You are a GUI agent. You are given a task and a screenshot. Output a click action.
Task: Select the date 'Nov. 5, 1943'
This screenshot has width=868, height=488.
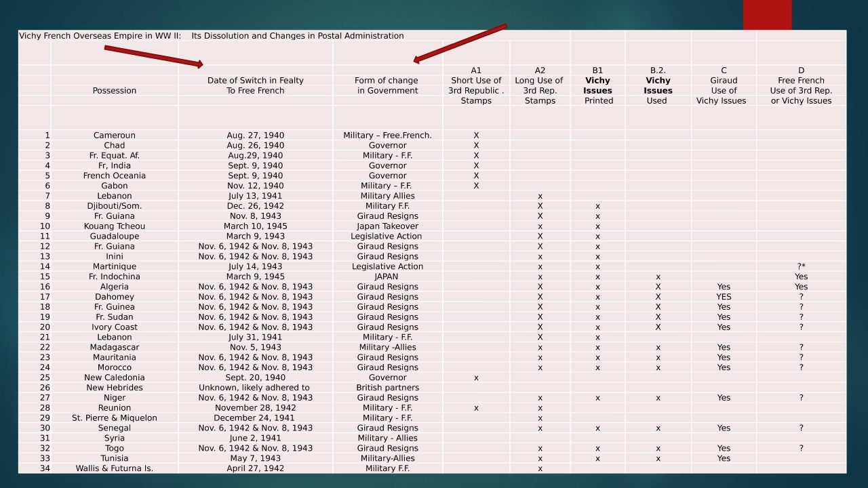tap(256, 348)
